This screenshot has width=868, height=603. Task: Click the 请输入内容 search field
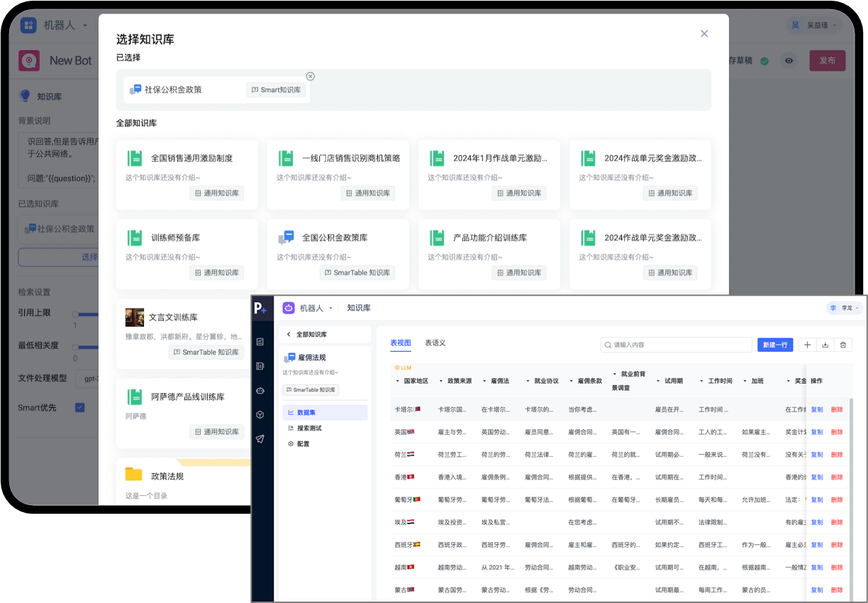(x=676, y=345)
